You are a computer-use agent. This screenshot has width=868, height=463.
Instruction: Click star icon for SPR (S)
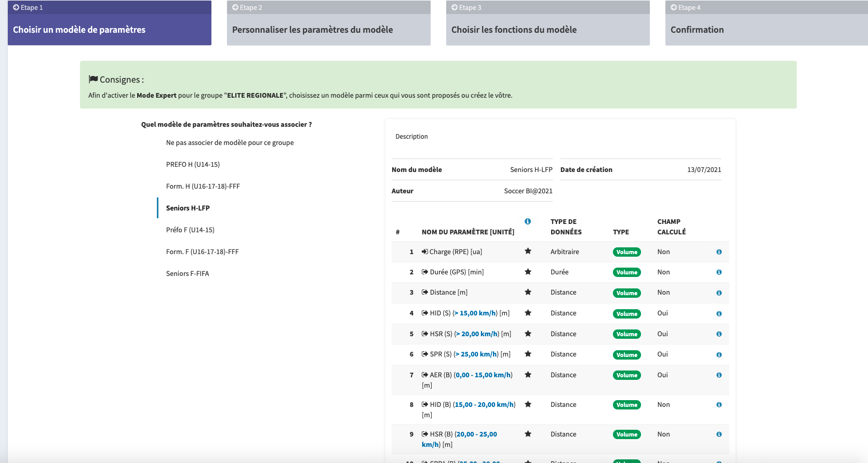[528, 354]
